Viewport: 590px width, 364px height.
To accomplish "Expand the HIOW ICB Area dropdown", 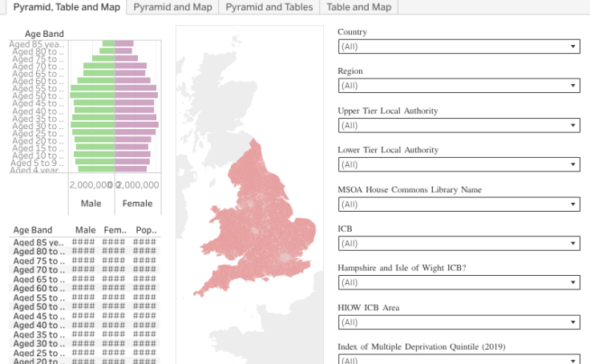I will tap(458, 322).
